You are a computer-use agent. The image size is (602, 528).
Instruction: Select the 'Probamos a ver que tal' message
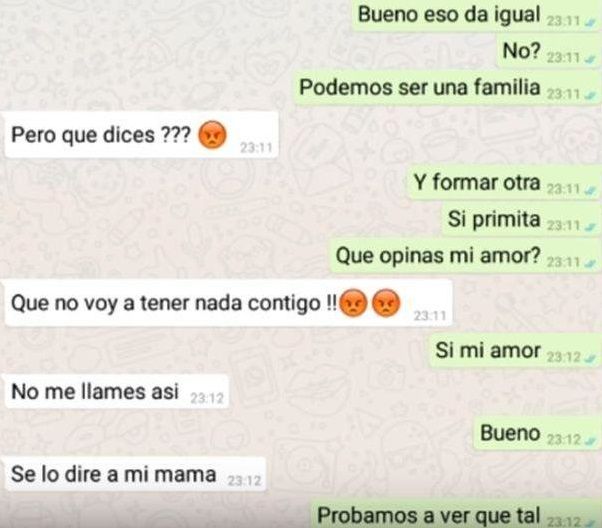pos(455,515)
